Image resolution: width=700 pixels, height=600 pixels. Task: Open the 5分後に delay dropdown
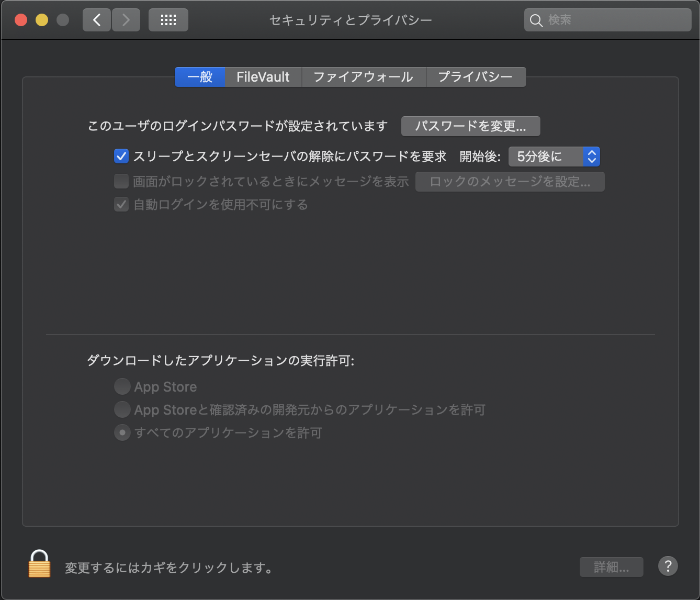(554, 156)
